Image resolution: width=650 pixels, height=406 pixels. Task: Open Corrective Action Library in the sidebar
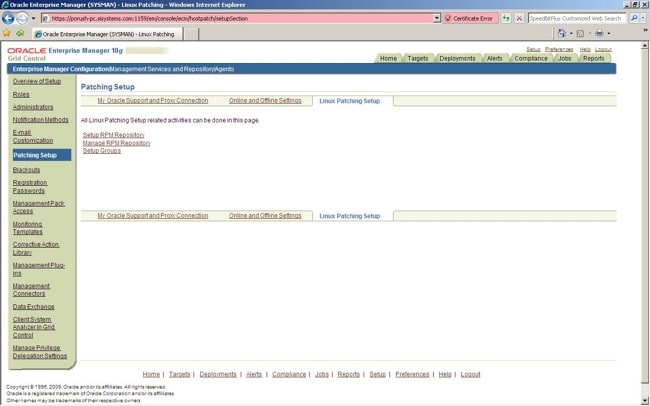coord(36,248)
